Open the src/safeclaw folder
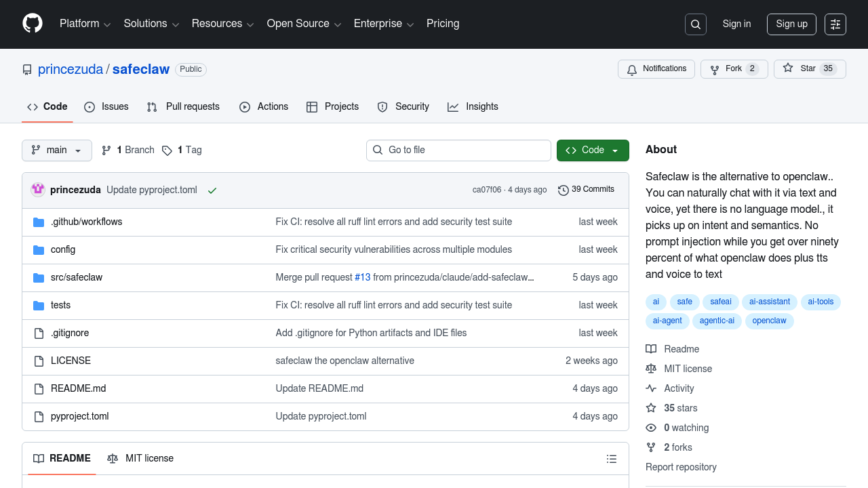This screenshot has width=868, height=488. click(x=77, y=277)
